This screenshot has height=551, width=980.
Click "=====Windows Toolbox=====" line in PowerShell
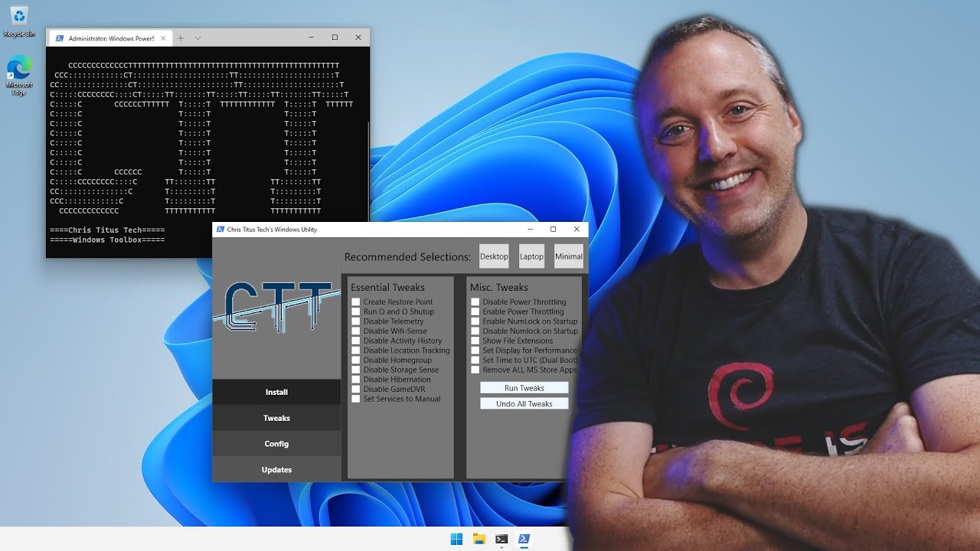107,240
